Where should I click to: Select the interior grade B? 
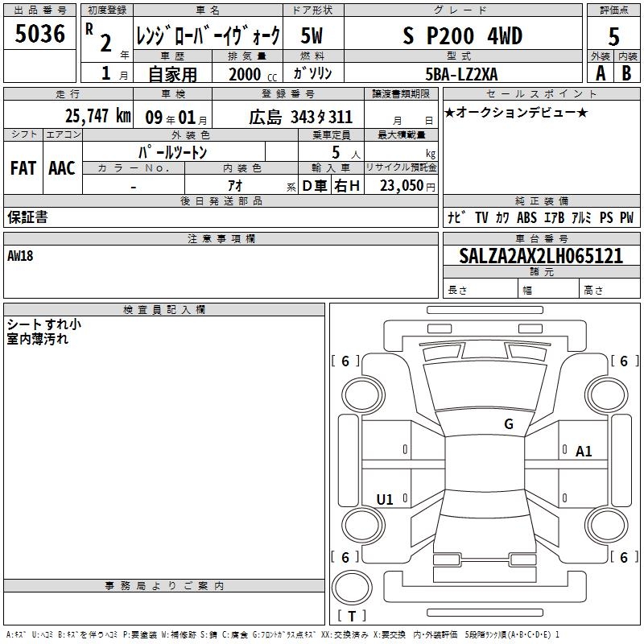click(626, 72)
